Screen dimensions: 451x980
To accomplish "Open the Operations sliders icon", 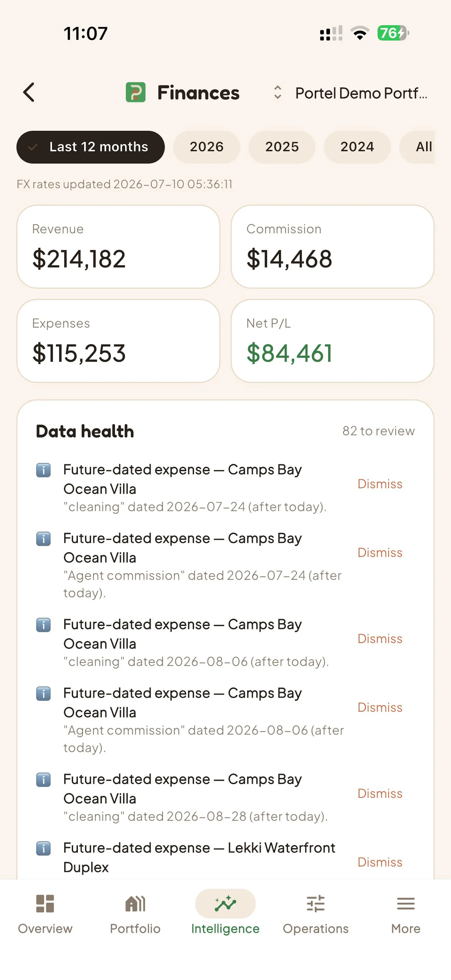I will pos(316,904).
